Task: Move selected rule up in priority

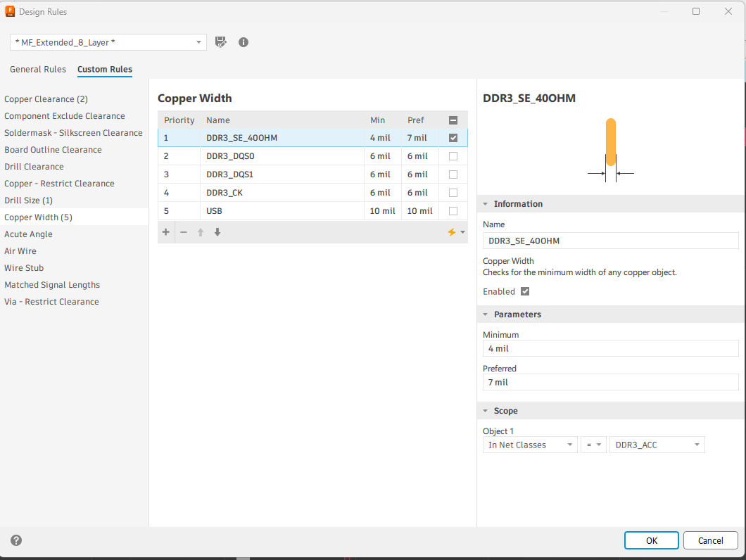Action: [201, 232]
